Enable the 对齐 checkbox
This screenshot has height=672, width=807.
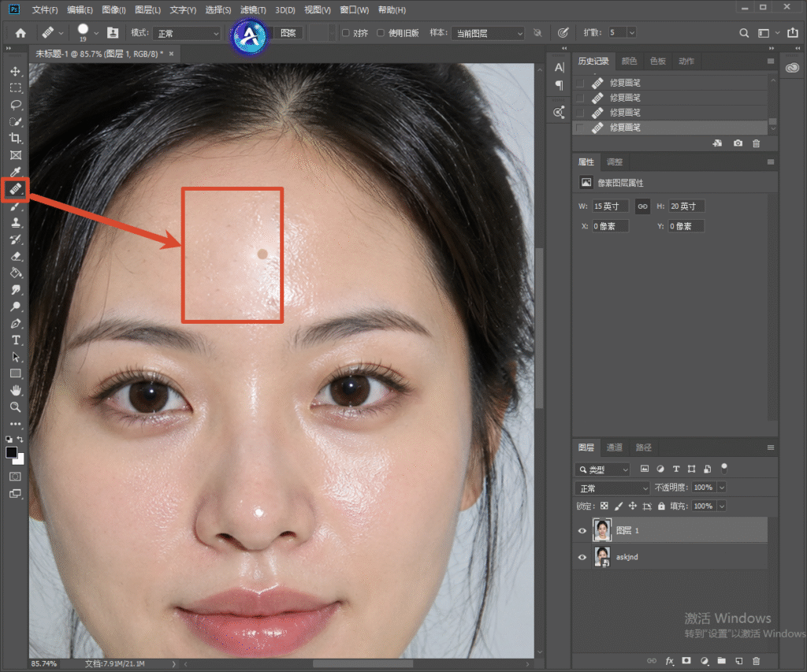point(346,33)
